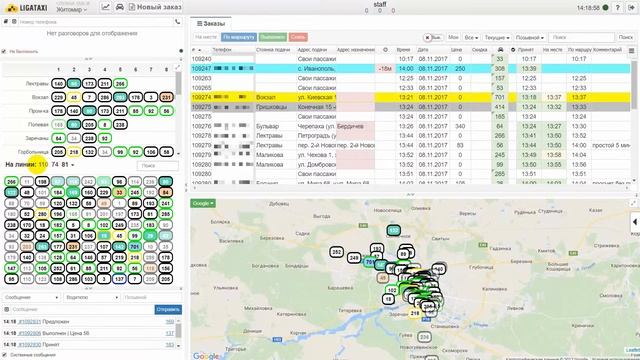Image resolution: width=640 pixels, height=360 pixels.
Task: Select driver 140 on Лектравы stand
Action: point(58,84)
